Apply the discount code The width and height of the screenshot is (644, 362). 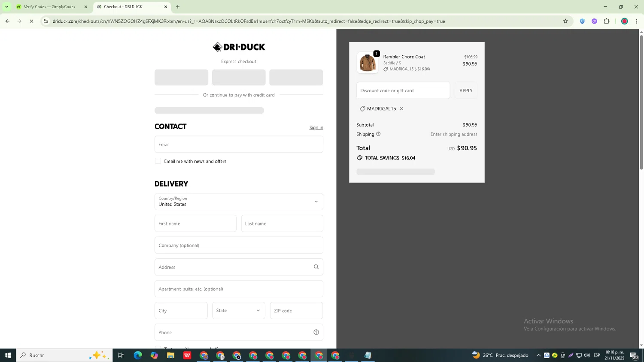click(x=466, y=90)
